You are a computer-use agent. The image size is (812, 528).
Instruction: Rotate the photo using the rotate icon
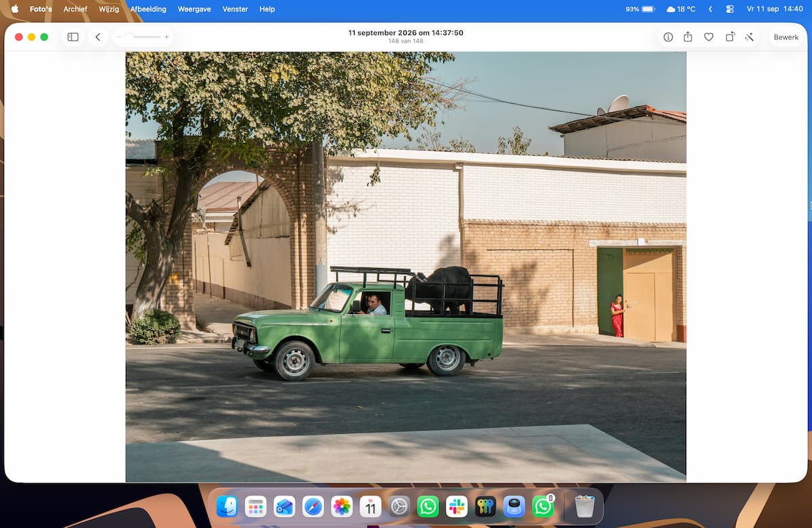729,37
